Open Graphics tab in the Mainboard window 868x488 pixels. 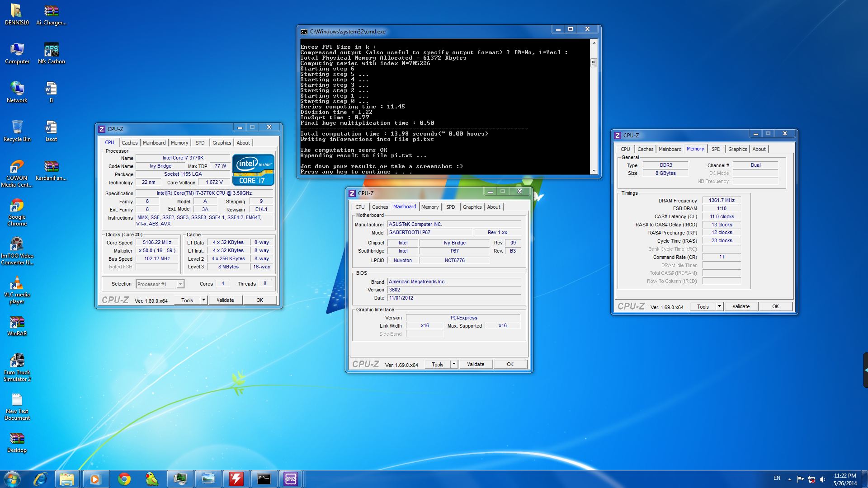[472, 207]
